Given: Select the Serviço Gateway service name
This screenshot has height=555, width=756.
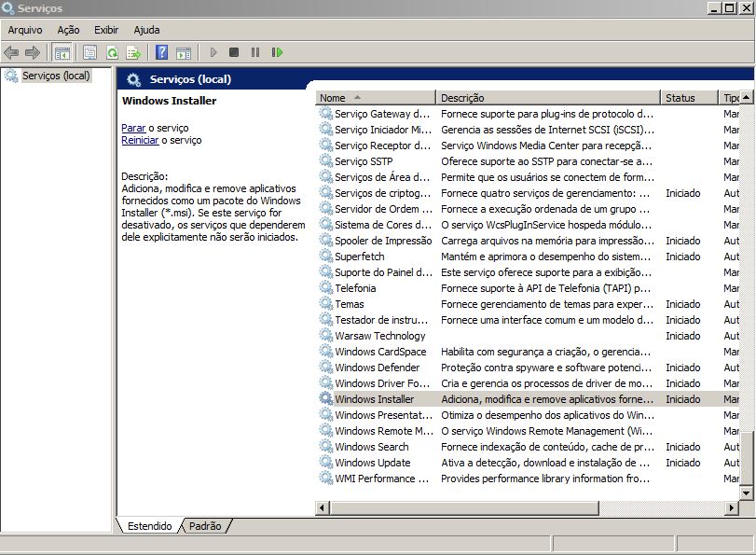Looking at the screenshot, I should coord(382,114).
